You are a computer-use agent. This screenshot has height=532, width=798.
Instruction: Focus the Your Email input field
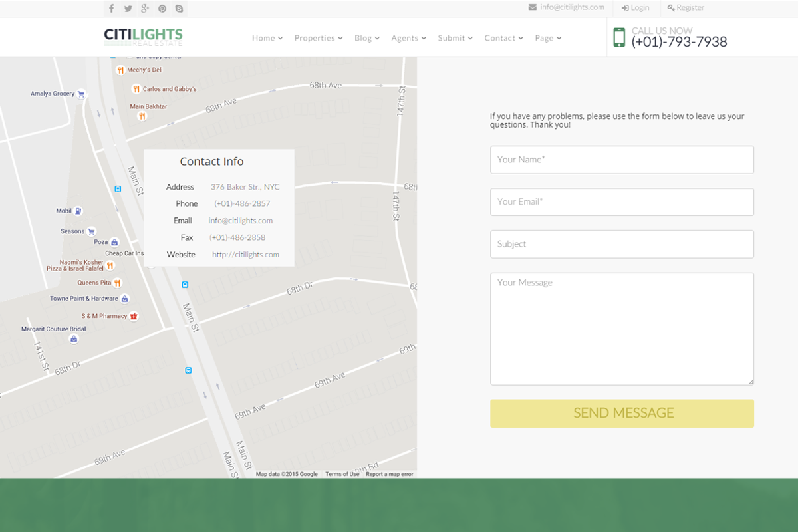point(622,202)
